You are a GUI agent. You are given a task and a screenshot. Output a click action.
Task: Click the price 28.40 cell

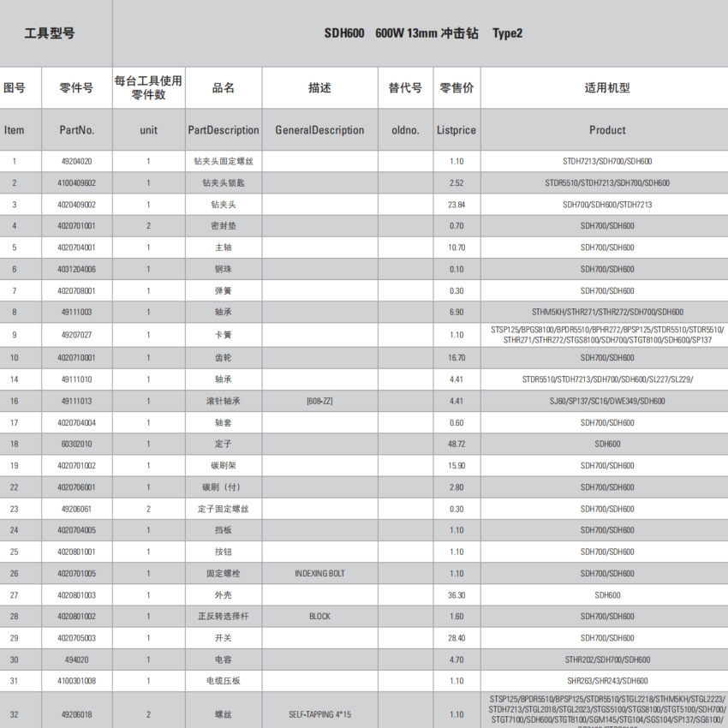pos(456,638)
